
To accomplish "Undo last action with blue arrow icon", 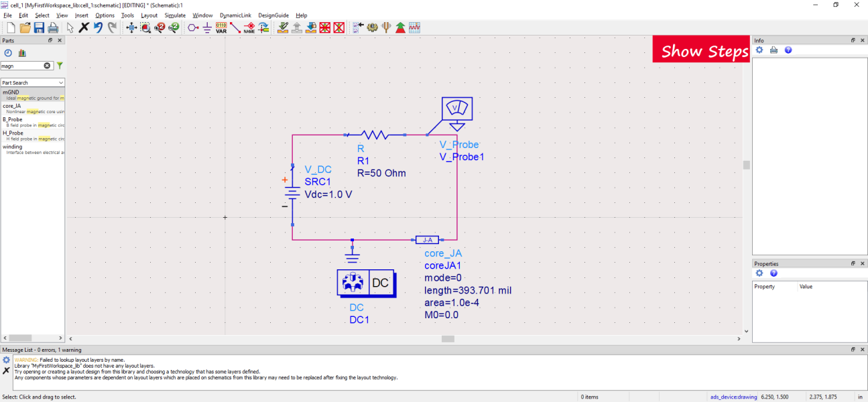I will click(98, 27).
